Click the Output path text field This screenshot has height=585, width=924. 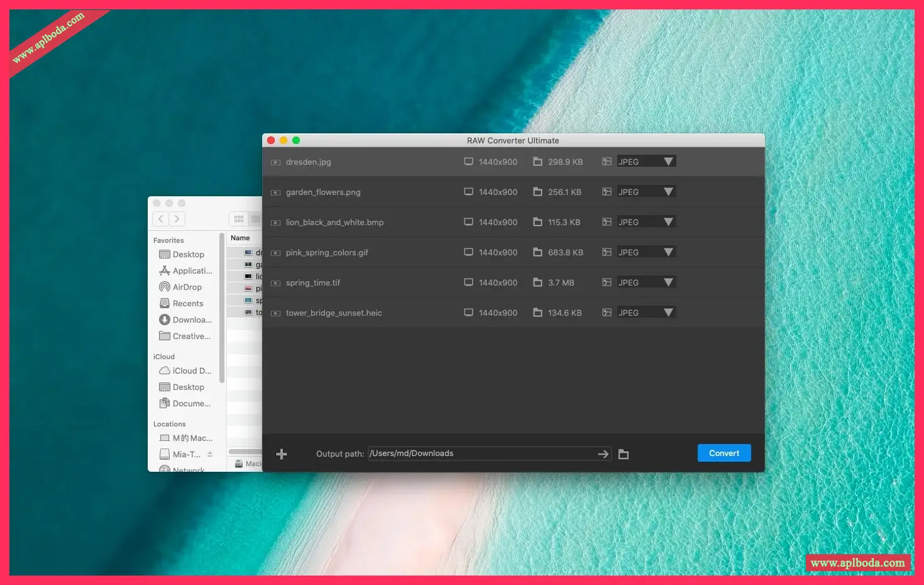(x=481, y=454)
